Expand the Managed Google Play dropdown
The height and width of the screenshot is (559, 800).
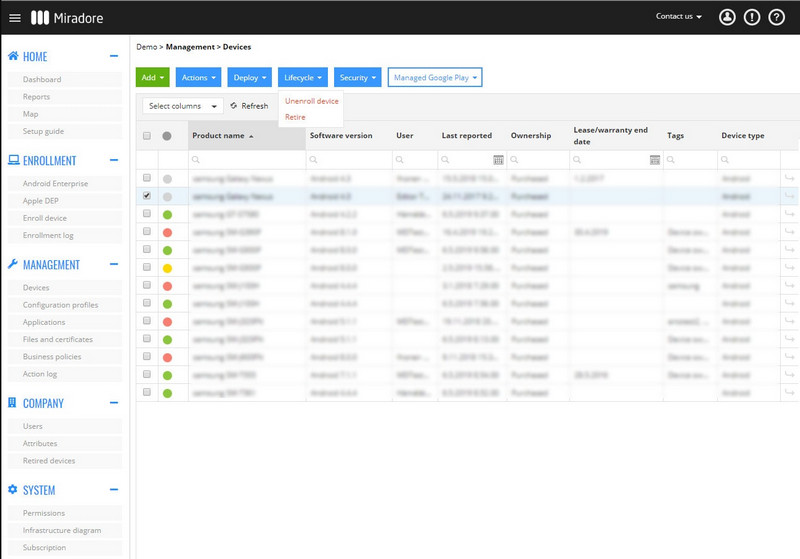pos(435,78)
